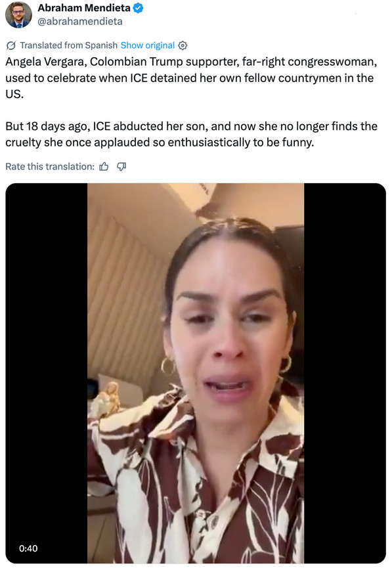Click the blue verified badge next to Abraham Mendieta
Screen dimensions: 392x570
(x=137, y=9)
